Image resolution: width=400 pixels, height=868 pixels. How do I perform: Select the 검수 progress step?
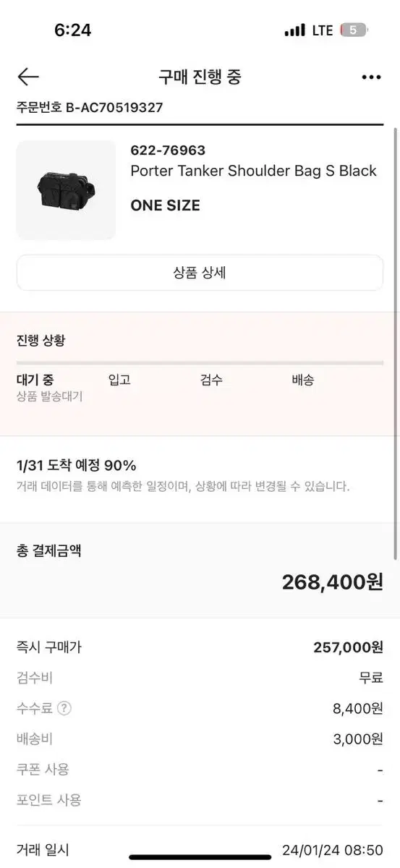(211, 380)
